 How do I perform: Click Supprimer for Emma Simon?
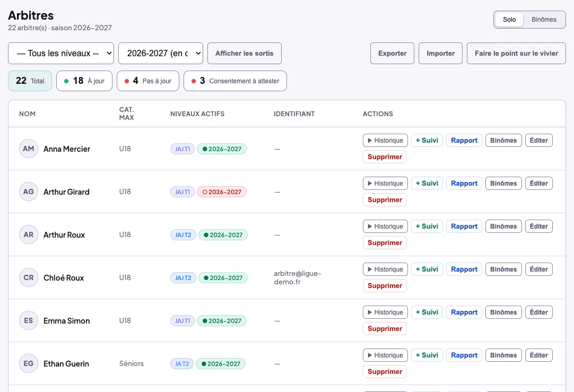(x=385, y=329)
